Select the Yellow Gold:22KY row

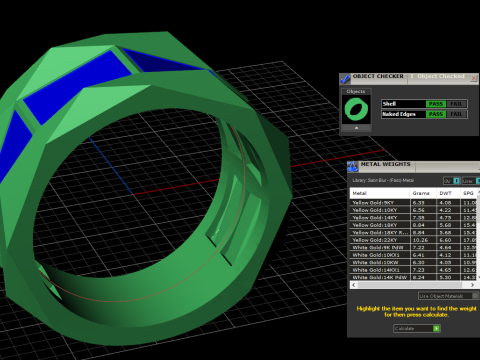pyautogui.click(x=413, y=240)
